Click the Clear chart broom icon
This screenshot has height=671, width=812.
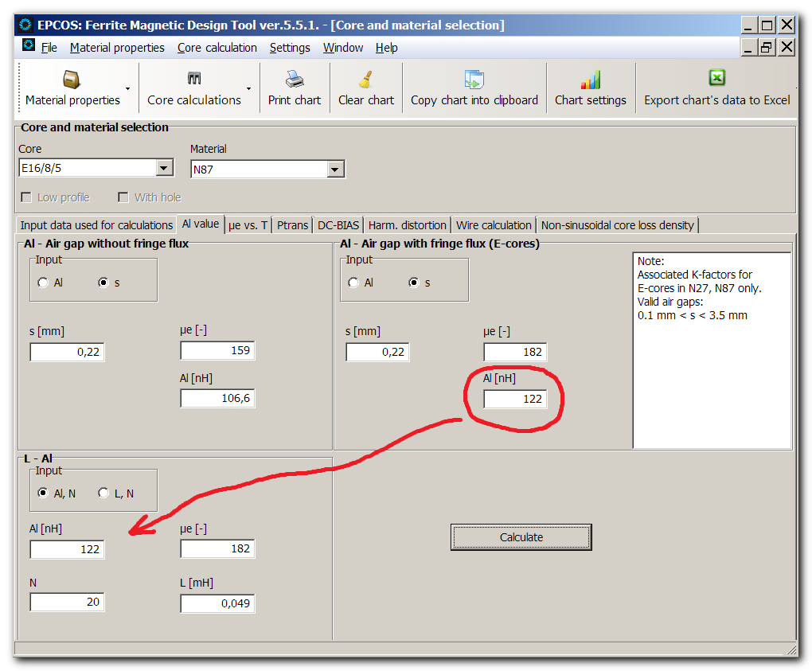pyautogui.click(x=365, y=80)
